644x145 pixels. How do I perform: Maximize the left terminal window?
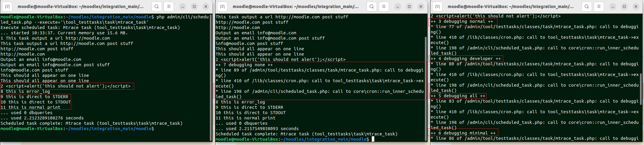click(194, 6)
